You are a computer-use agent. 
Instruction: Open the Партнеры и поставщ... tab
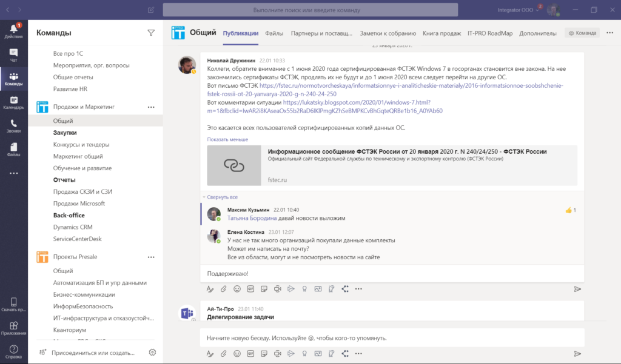pyautogui.click(x=321, y=33)
